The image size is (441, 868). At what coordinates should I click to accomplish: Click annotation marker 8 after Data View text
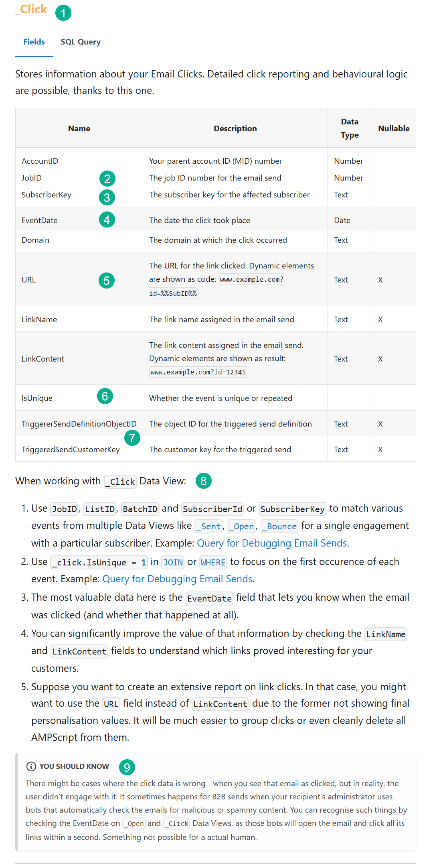click(204, 481)
